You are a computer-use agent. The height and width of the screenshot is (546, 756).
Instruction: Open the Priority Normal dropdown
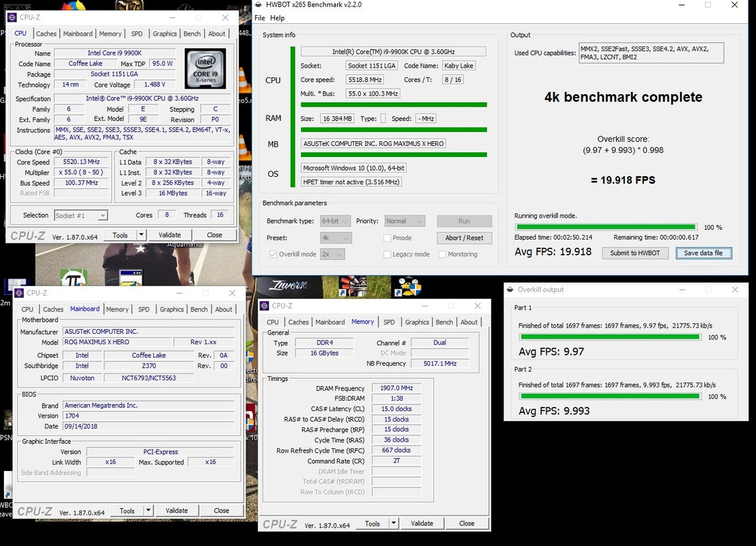(x=405, y=221)
